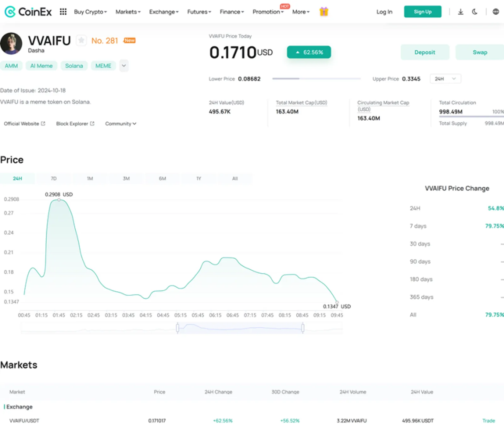Select the AMM tag

click(x=11, y=66)
